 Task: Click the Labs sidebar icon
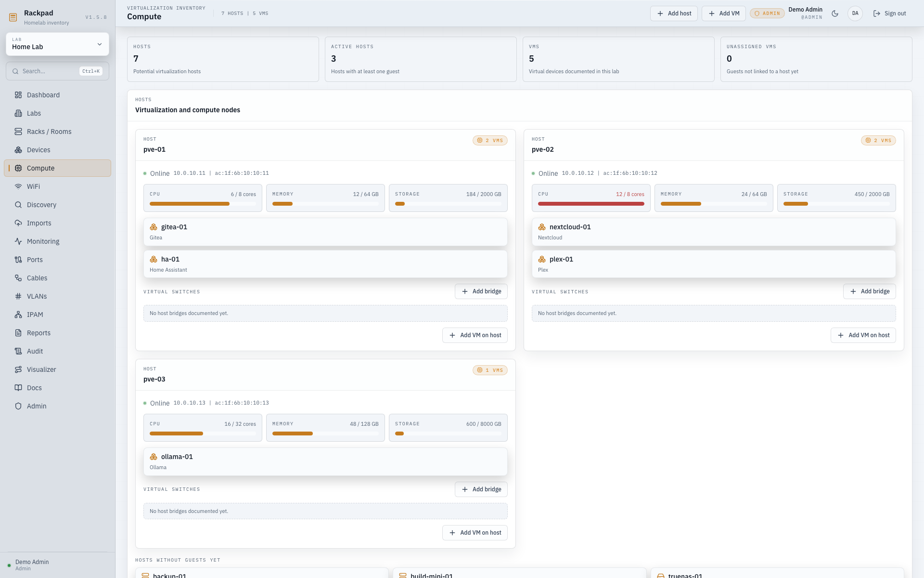(x=18, y=113)
